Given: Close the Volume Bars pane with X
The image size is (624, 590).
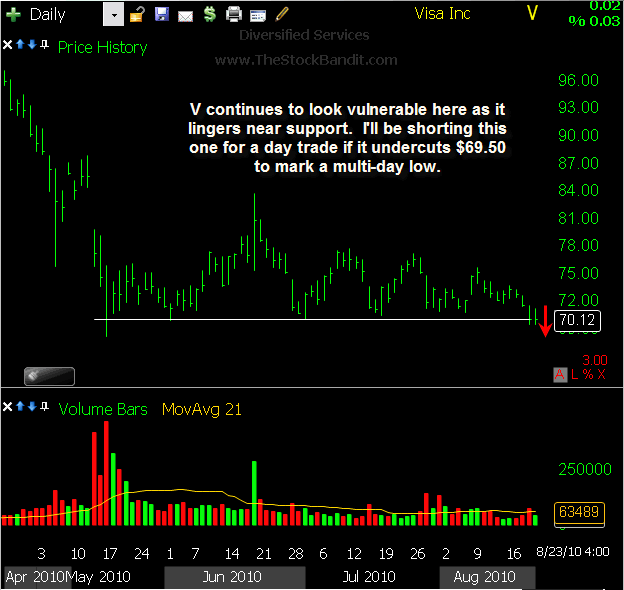Looking at the screenshot, I should [x=7, y=407].
